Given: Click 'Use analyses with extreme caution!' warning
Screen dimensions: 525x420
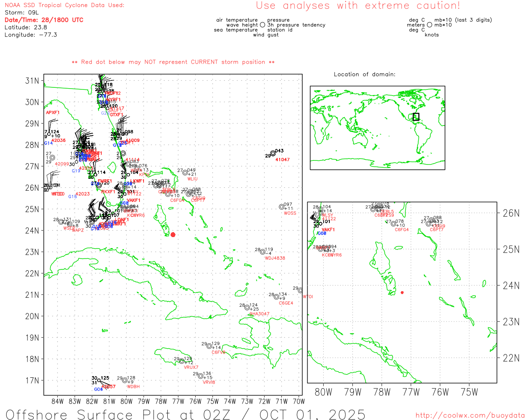Looking at the screenshot, I should coord(358,5).
